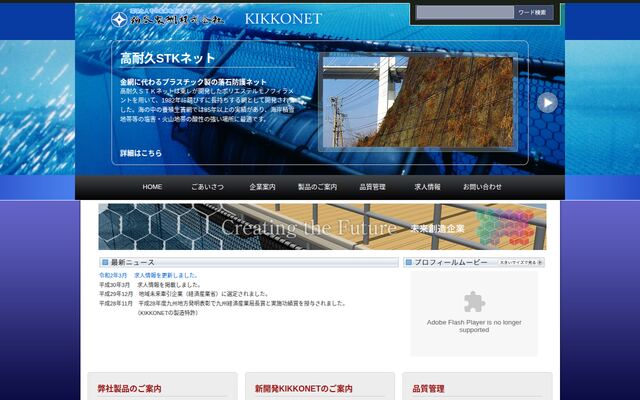Click the small arrow beside 大きいサイズで見る
Screen dimensions: 640x400
point(540,262)
